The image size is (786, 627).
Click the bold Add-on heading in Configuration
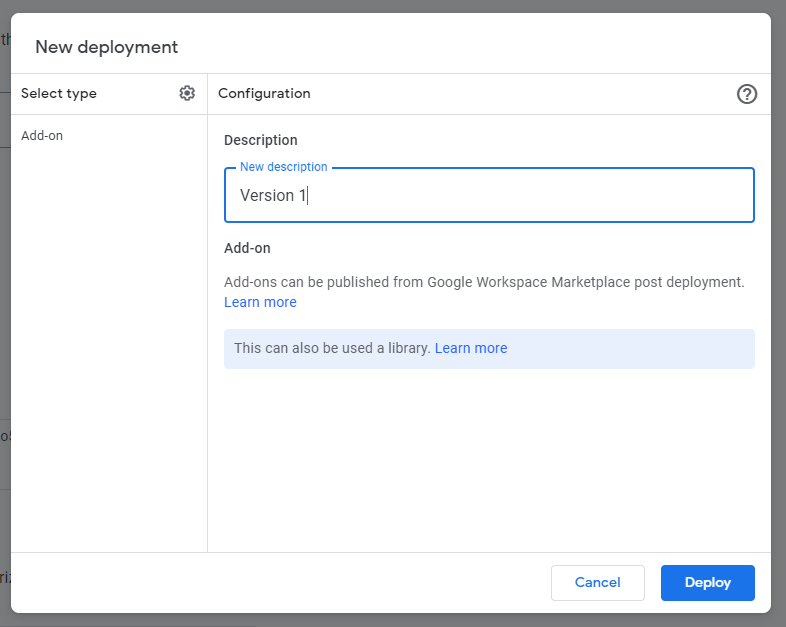pyautogui.click(x=247, y=248)
